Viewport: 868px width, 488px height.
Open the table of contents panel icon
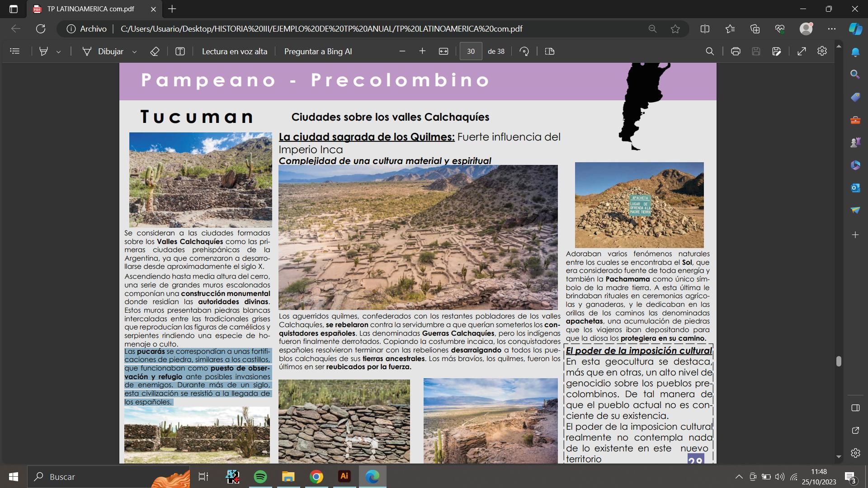coord(15,52)
